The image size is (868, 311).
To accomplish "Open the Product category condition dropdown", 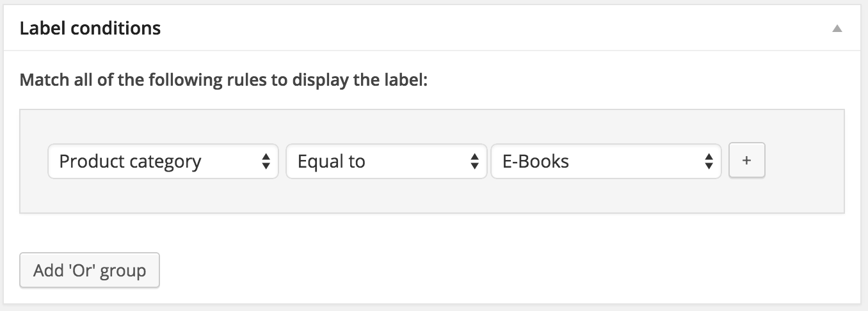I will click(x=163, y=161).
